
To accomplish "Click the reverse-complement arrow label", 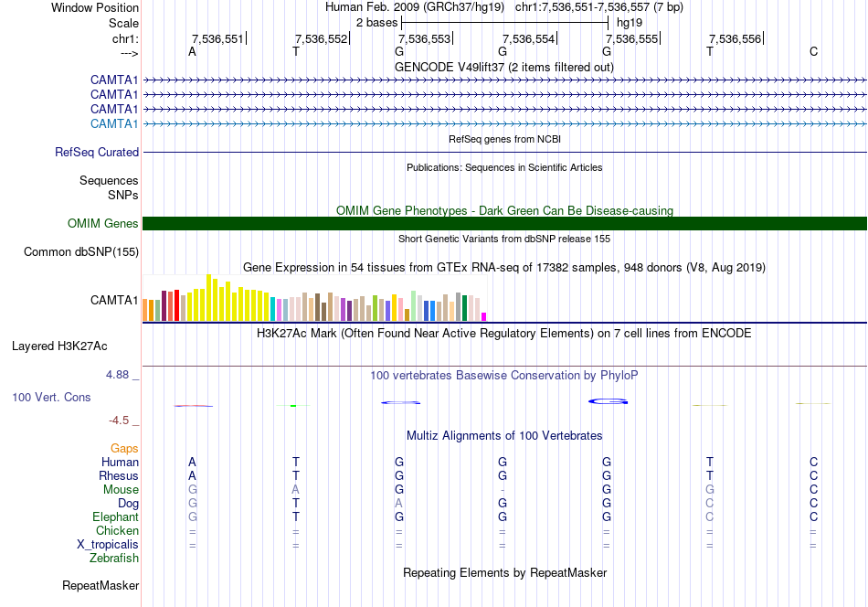I will tap(130, 53).
